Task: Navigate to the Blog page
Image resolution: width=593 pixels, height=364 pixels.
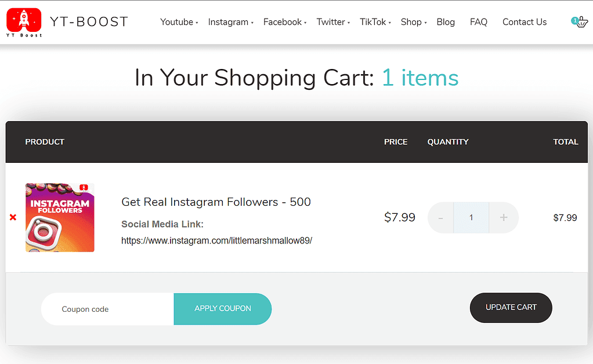Action: click(x=446, y=22)
